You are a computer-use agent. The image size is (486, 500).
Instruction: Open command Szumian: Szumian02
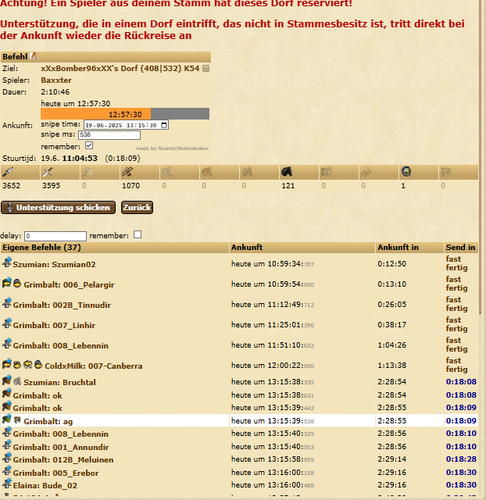point(54,264)
